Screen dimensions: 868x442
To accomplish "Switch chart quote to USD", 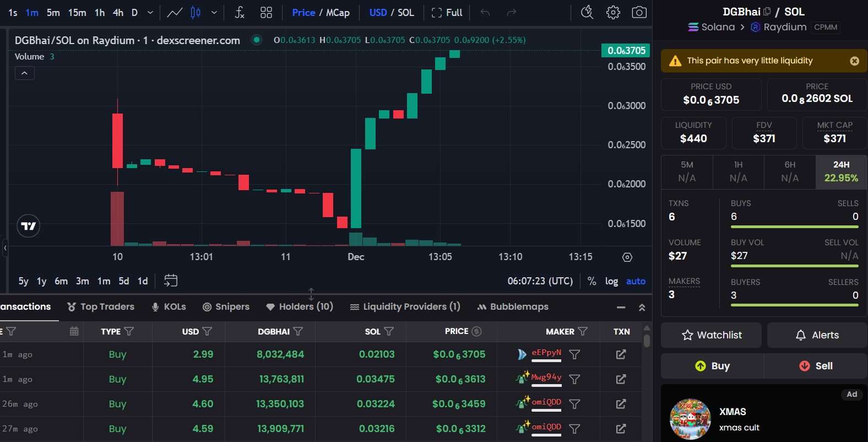I will [378, 12].
